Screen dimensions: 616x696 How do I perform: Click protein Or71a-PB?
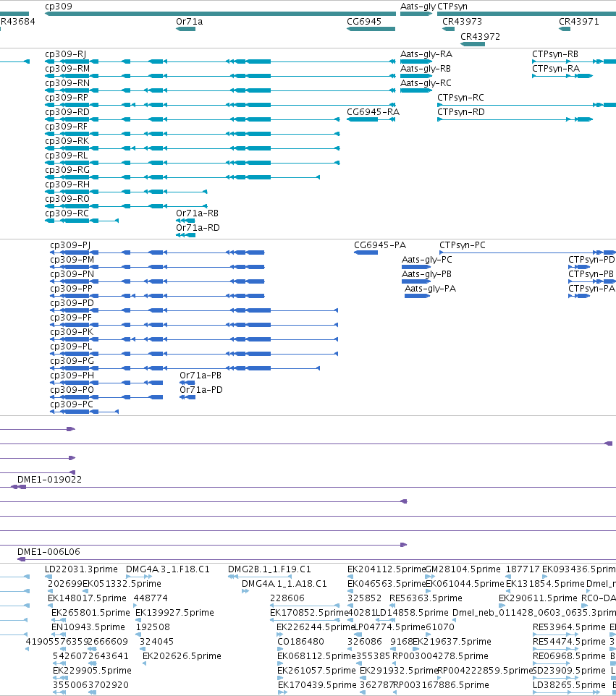[x=187, y=383]
